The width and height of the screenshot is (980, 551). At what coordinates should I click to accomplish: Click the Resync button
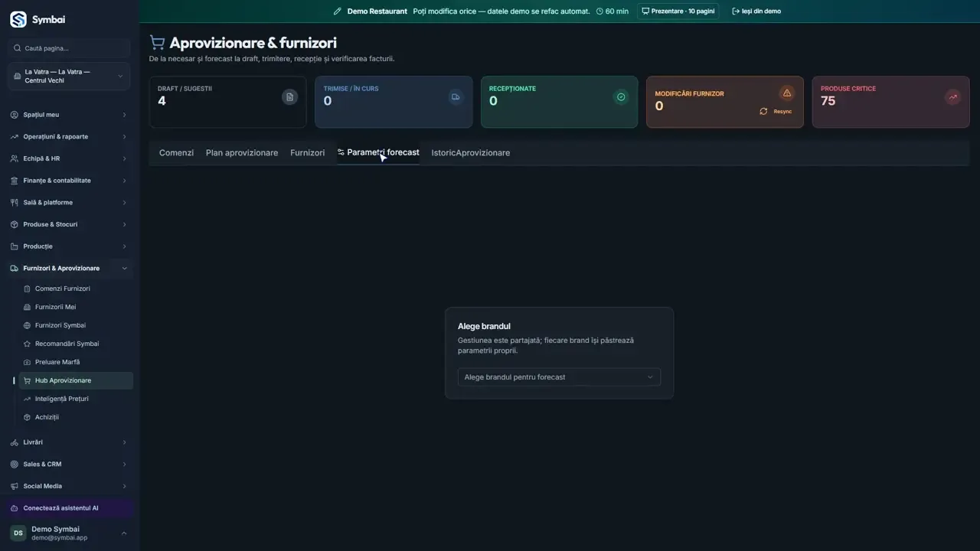(x=776, y=112)
